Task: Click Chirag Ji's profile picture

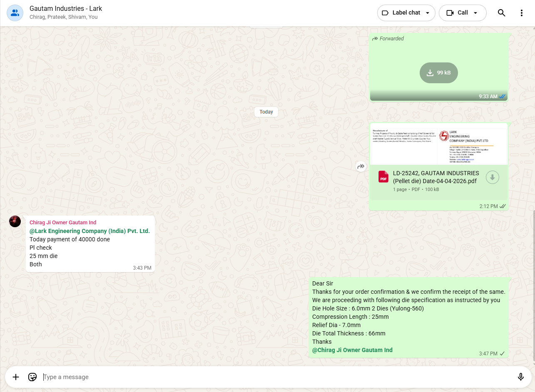Action: coord(15,221)
